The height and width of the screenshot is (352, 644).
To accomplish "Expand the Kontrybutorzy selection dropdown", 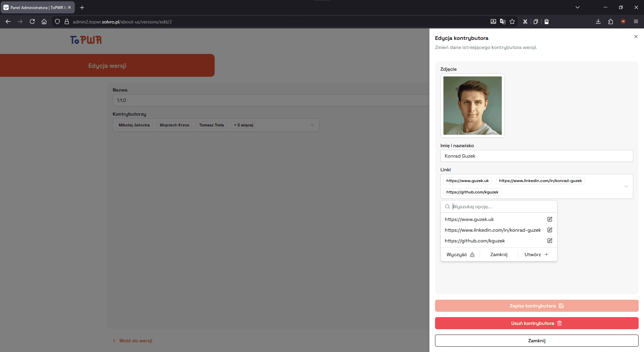I will coord(312,125).
